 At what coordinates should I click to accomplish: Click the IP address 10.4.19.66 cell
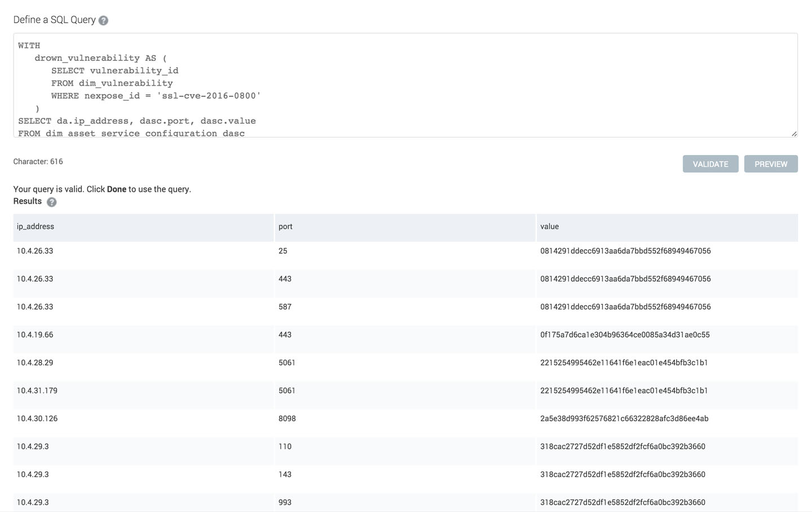point(35,335)
